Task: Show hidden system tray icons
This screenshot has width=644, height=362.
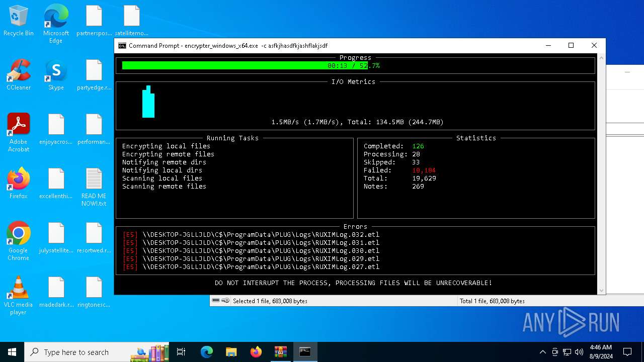Action: coord(542,352)
